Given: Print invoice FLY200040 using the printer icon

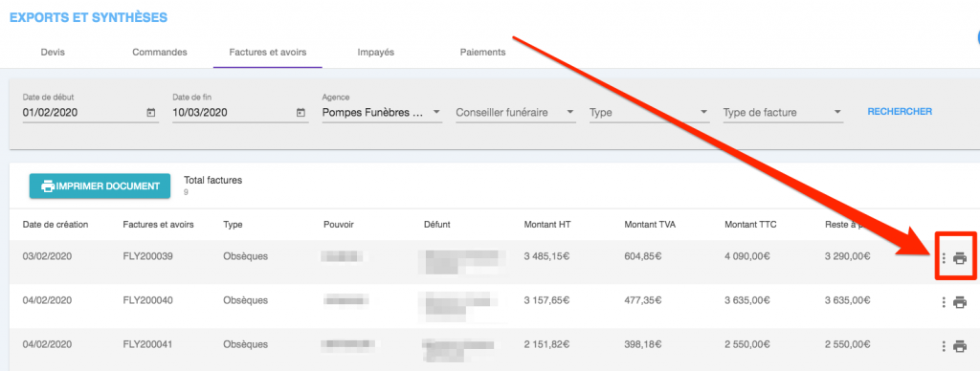Looking at the screenshot, I should click(960, 302).
